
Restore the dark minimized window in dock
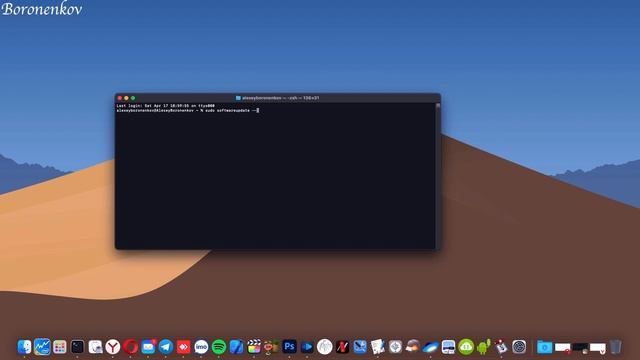(580, 347)
